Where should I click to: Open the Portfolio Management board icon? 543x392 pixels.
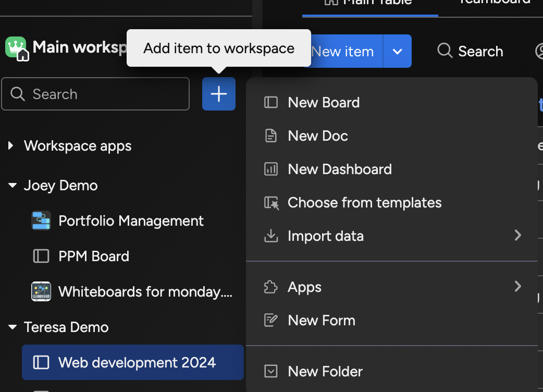[x=41, y=220]
